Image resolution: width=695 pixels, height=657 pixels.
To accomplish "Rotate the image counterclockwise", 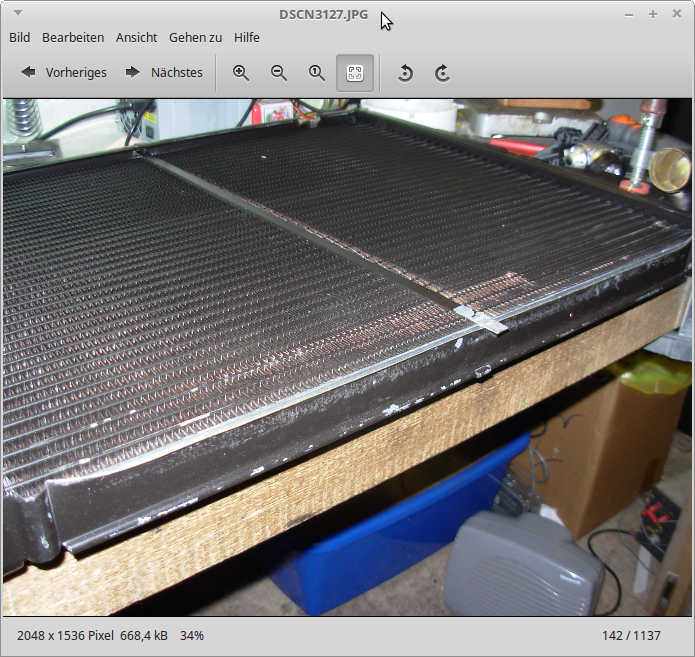I will coord(405,73).
